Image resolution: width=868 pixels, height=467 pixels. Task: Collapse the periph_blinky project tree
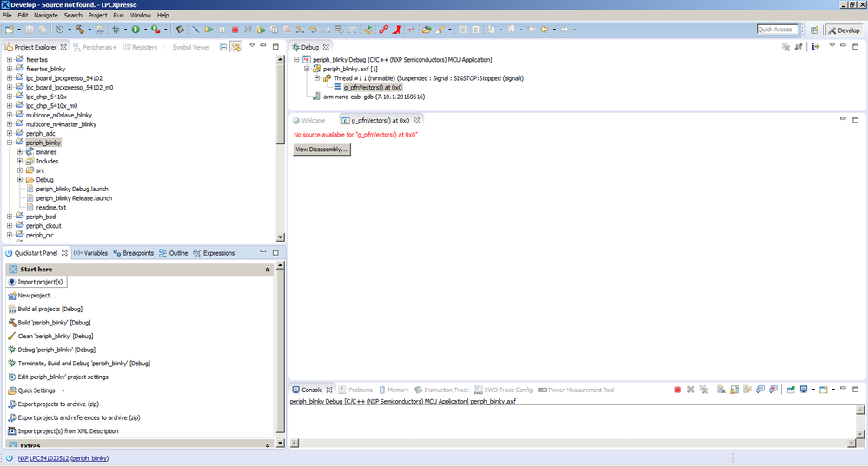[10, 143]
